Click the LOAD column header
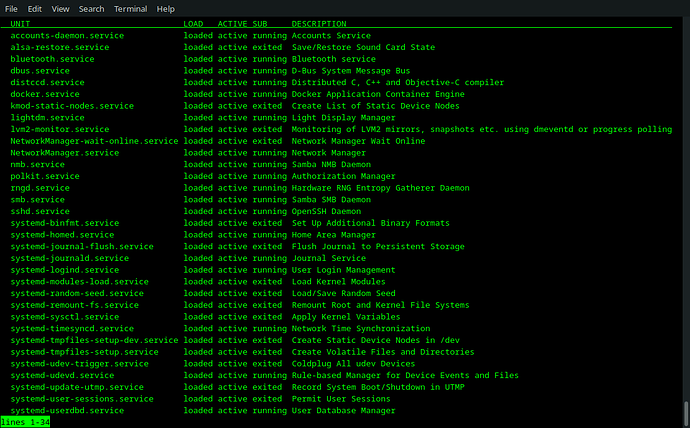This screenshot has width=690, height=428. (x=193, y=24)
